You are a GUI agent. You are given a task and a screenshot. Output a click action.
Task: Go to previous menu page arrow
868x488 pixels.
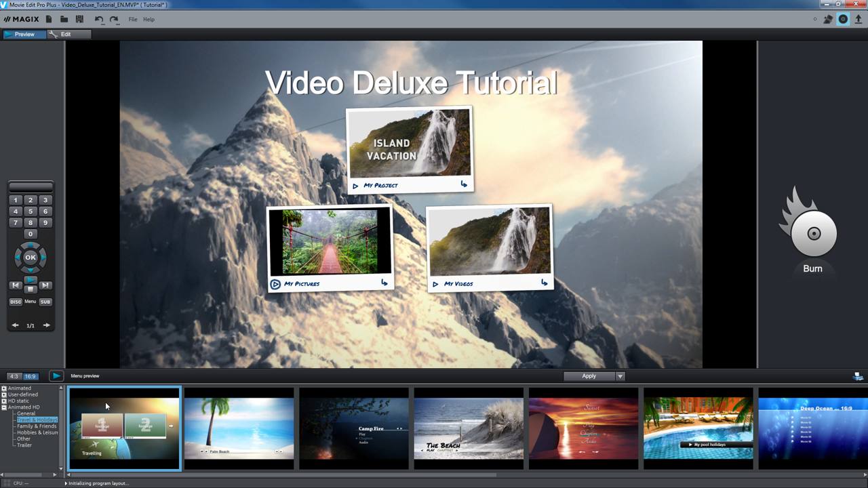15,325
